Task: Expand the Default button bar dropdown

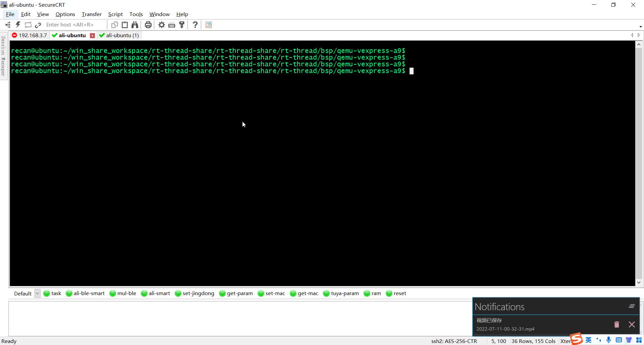Action: pyautogui.click(x=38, y=293)
